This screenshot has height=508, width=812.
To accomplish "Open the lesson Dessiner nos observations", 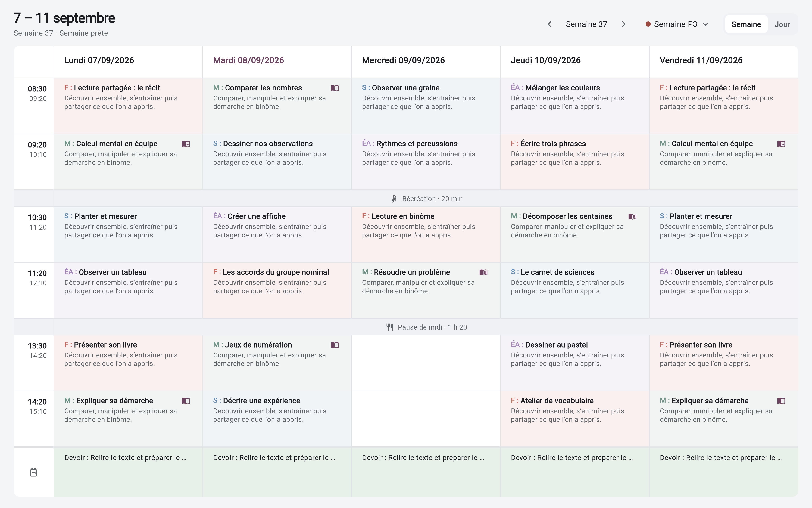I will pyautogui.click(x=277, y=162).
